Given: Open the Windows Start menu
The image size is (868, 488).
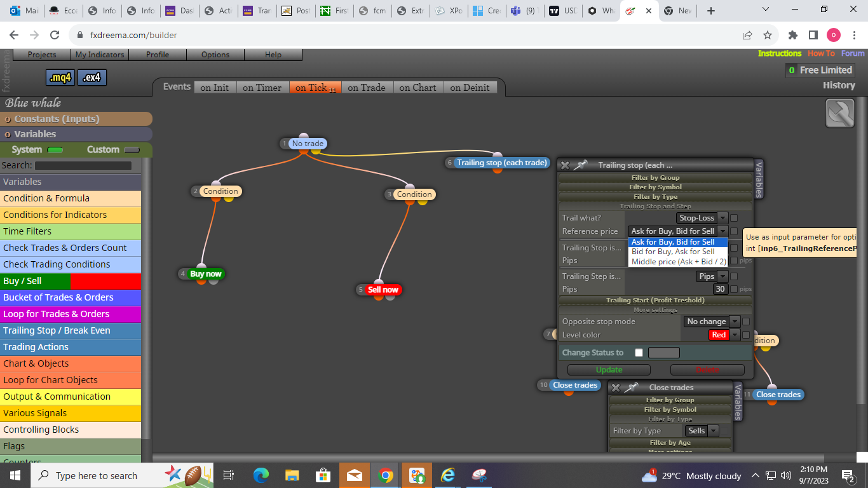Looking at the screenshot, I should click(x=15, y=475).
